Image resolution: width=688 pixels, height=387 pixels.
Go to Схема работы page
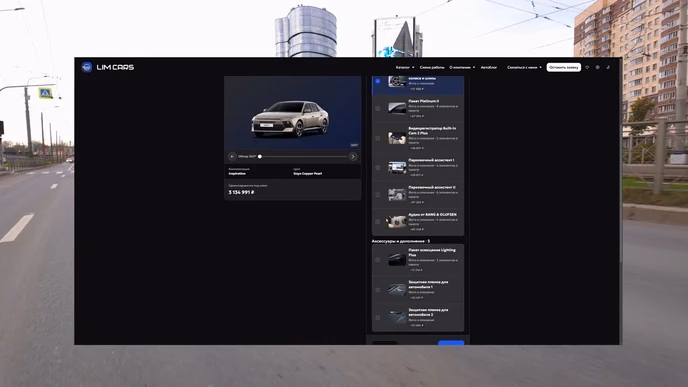point(432,67)
